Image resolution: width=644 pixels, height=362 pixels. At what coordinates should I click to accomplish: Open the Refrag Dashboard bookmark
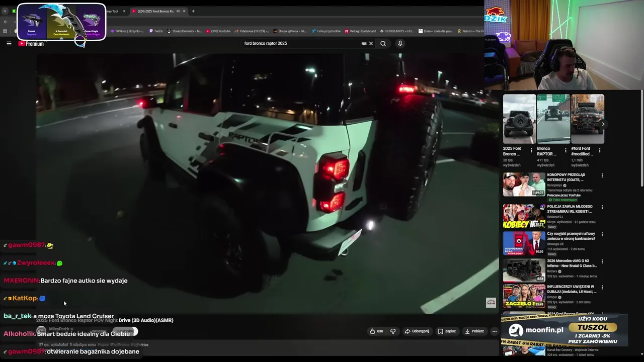tap(360, 31)
